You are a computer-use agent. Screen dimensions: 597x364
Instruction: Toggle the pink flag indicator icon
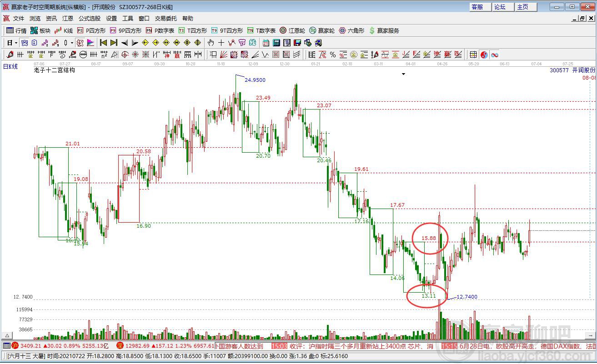(90, 43)
